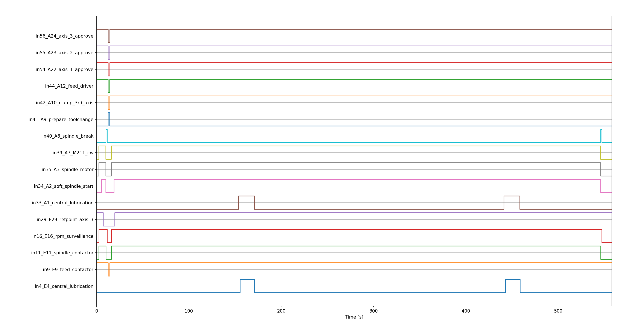Select the in42_A10_clamp_3rd_axis label
Viewport: 644px width, 322px height.
click(65, 103)
